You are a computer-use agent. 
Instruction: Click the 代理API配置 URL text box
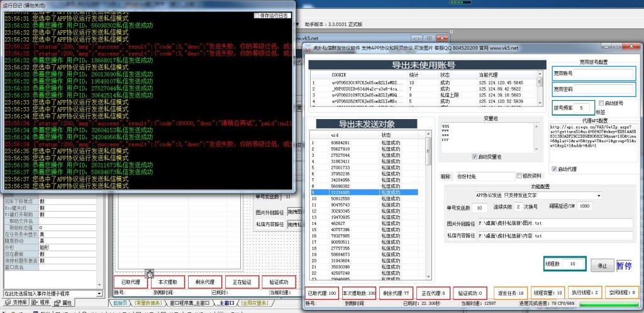[593, 142]
